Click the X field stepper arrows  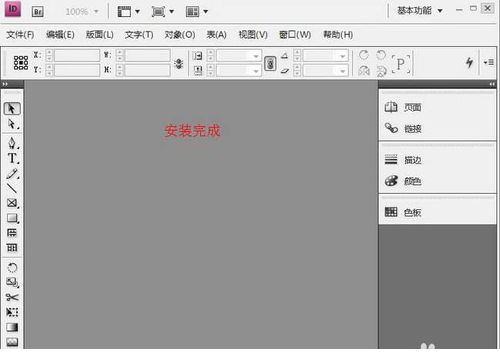49,55
